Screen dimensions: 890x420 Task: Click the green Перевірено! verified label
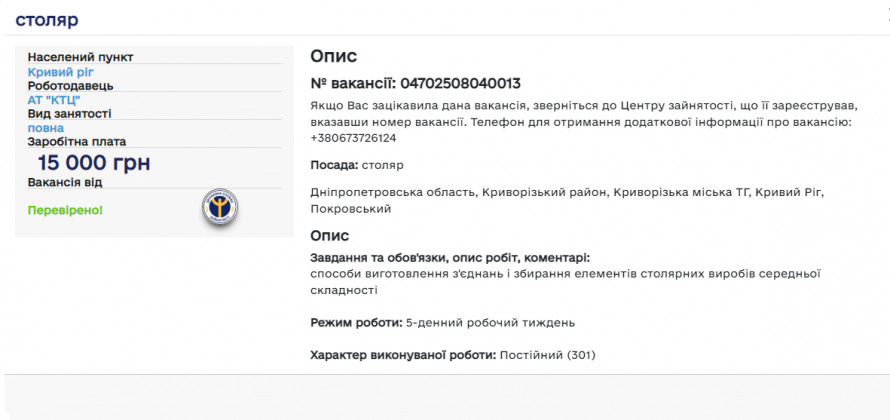tap(65, 210)
